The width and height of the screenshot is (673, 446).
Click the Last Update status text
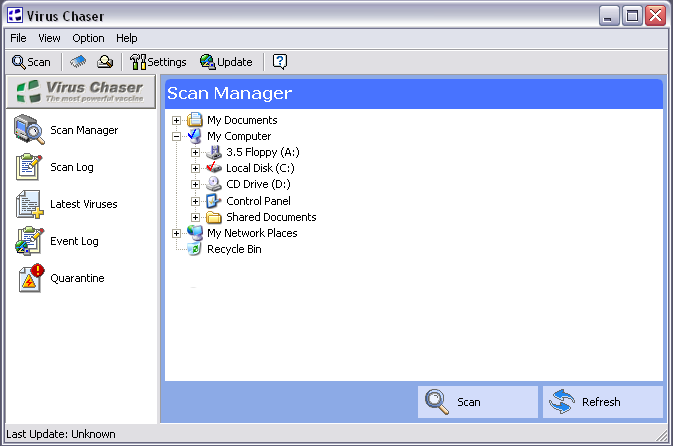(x=61, y=434)
